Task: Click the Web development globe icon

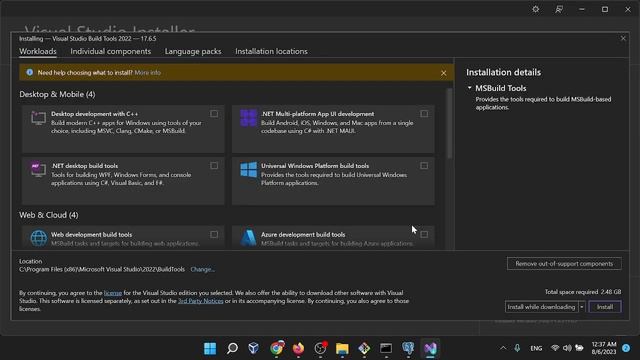Action: tap(39, 238)
